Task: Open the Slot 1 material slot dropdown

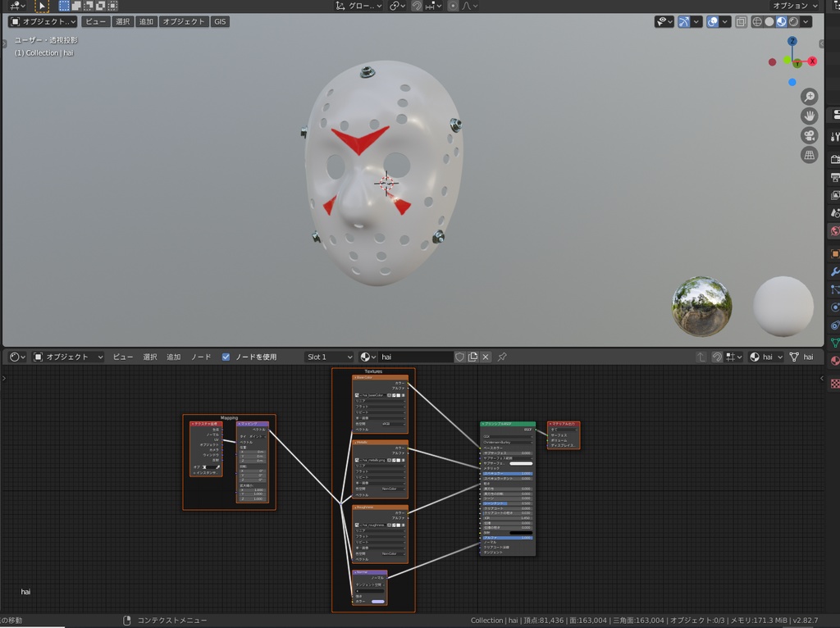Action: coord(329,357)
